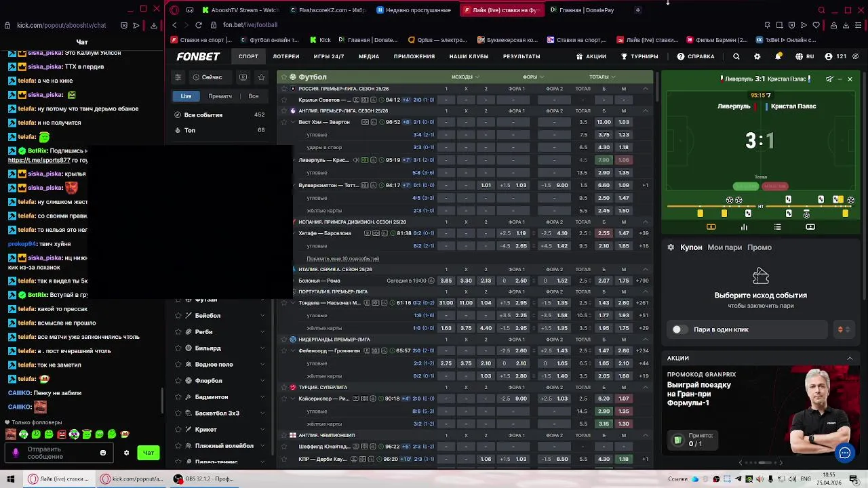The height and width of the screenshot is (488, 868).
Task: Open Спорт menu tab
Action: (248, 57)
